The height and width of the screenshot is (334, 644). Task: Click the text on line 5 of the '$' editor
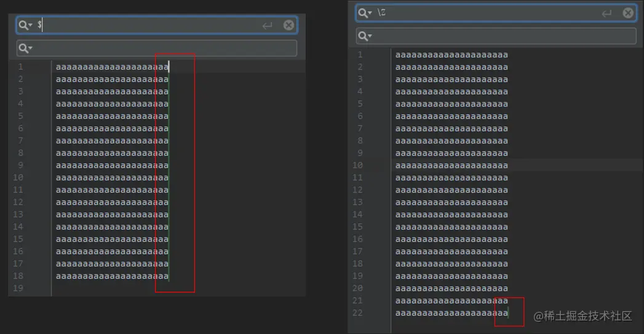[x=112, y=116]
